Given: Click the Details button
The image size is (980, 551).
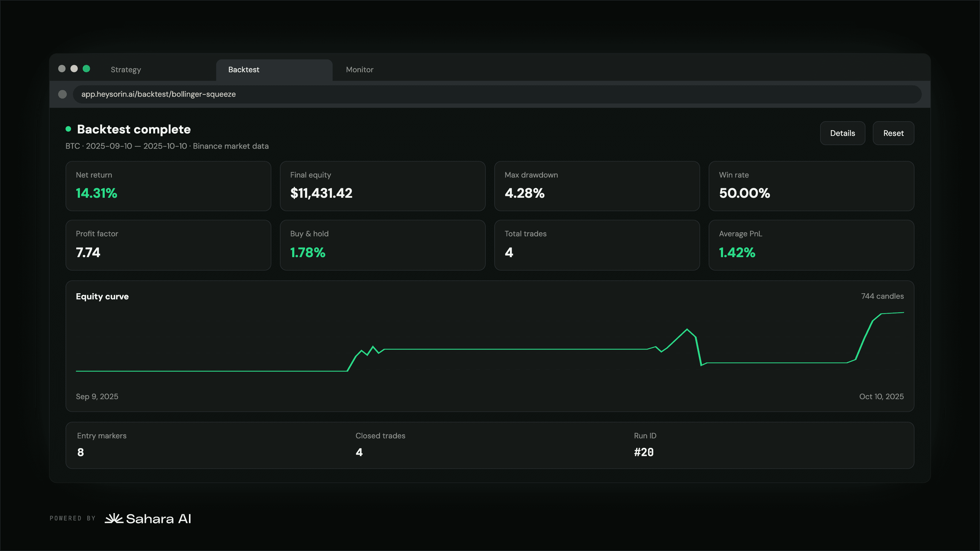Looking at the screenshot, I should click(x=842, y=133).
